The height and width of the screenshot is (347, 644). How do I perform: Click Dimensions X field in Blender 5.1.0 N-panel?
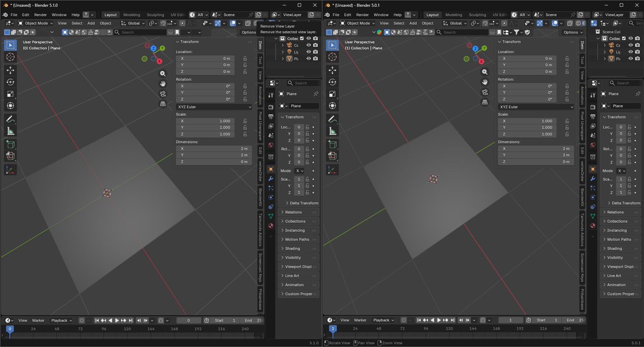(214, 149)
